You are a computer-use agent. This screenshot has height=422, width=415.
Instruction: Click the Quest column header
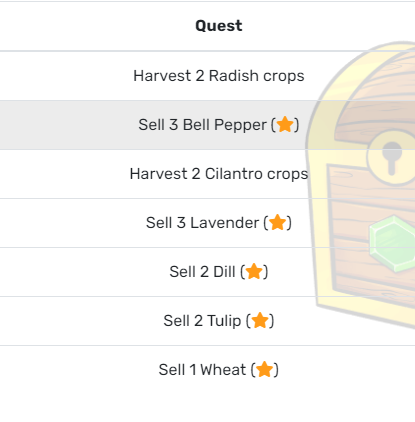(219, 26)
